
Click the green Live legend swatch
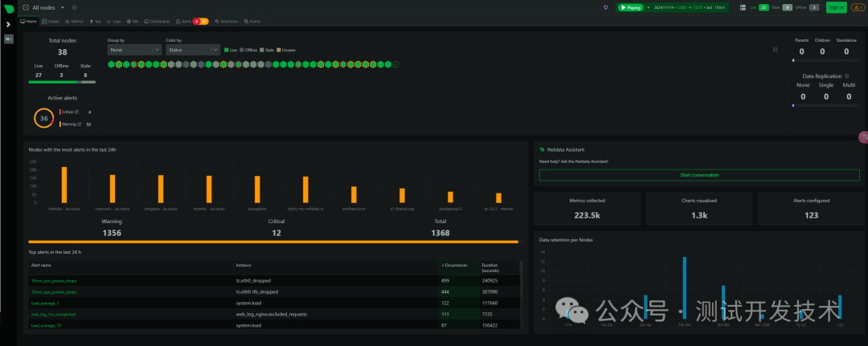[227, 50]
